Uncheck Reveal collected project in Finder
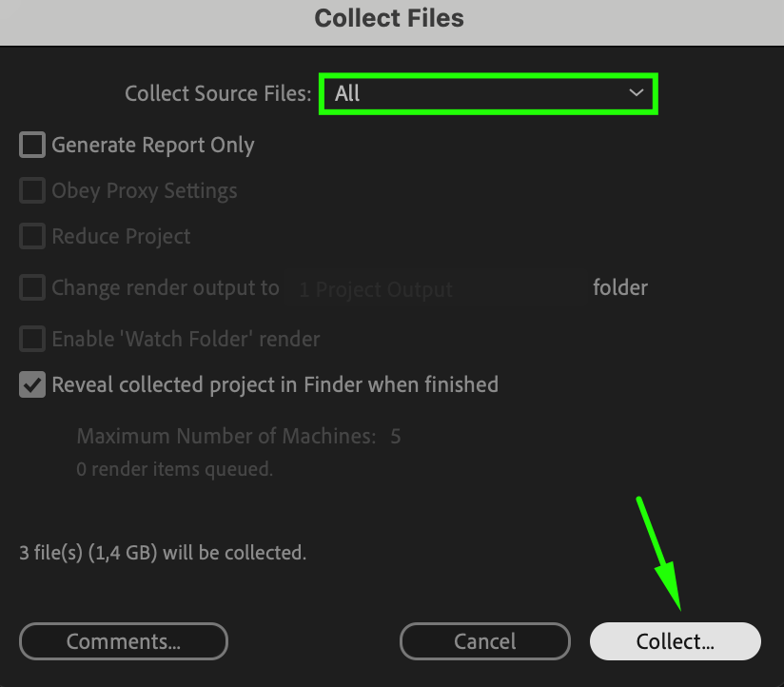The height and width of the screenshot is (687, 784). pos(33,385)
